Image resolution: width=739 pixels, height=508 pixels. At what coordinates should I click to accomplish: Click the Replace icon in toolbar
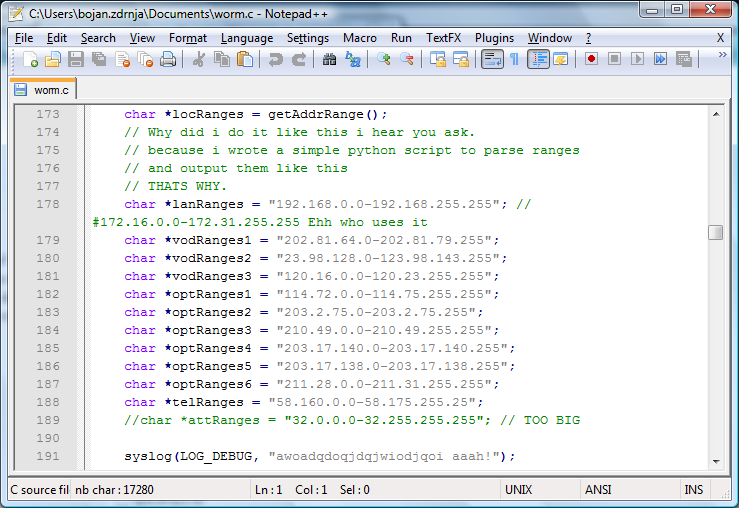click(353, 60)
